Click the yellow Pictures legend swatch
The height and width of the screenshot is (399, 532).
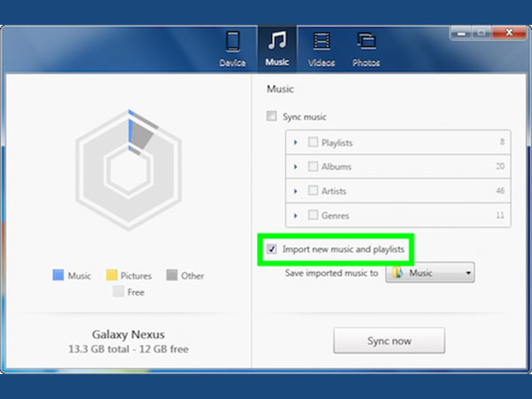113,276
